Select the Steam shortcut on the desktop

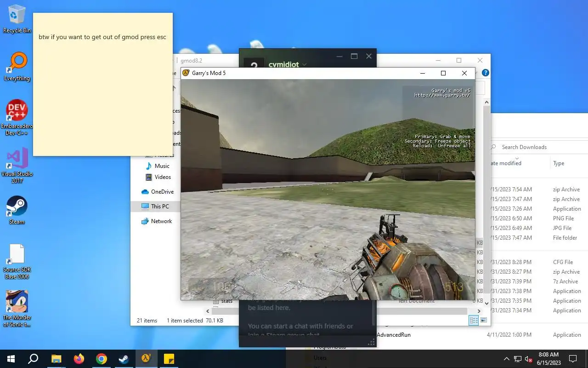click(x=17, y=210)
